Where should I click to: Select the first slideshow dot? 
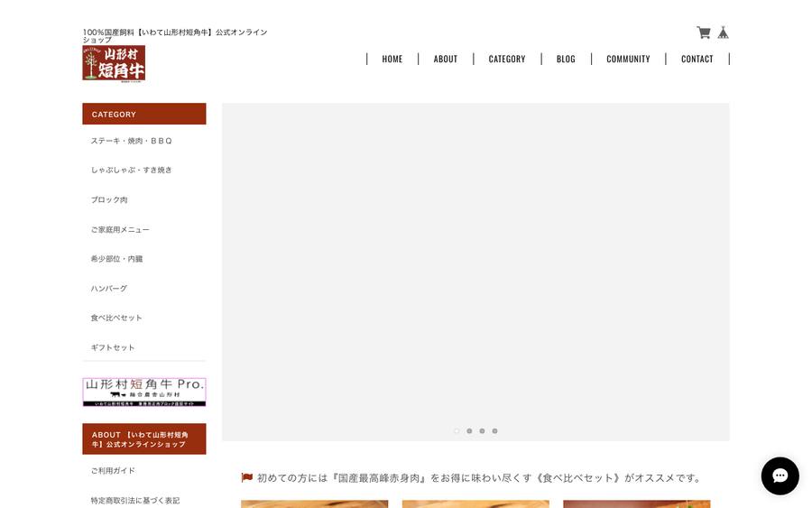[x=457, y=430]
